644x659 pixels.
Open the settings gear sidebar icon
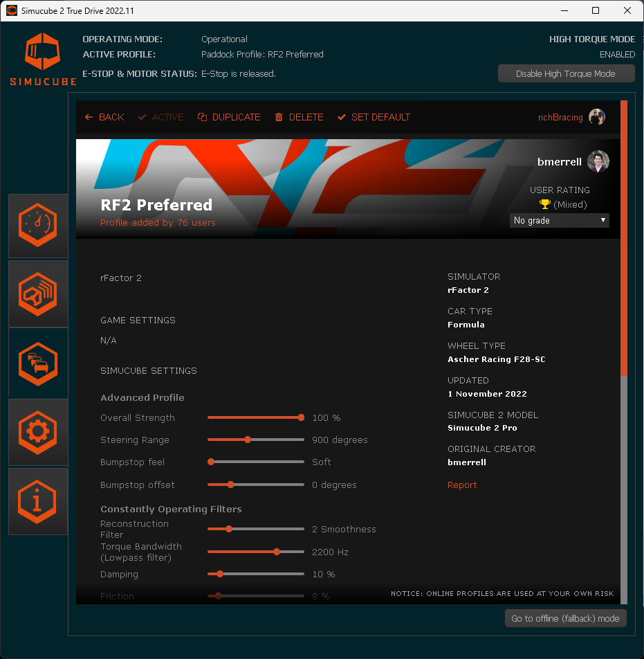[x=38, y=432]
